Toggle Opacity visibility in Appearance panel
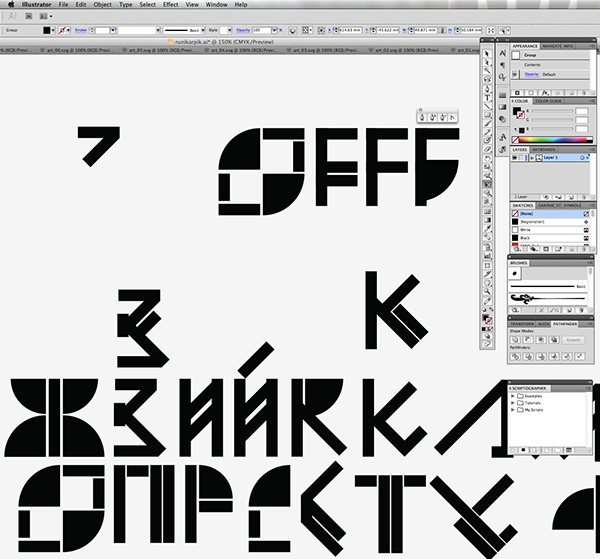Image resolution: width=600 pixels, height=559 pixels. pos(515,74)
